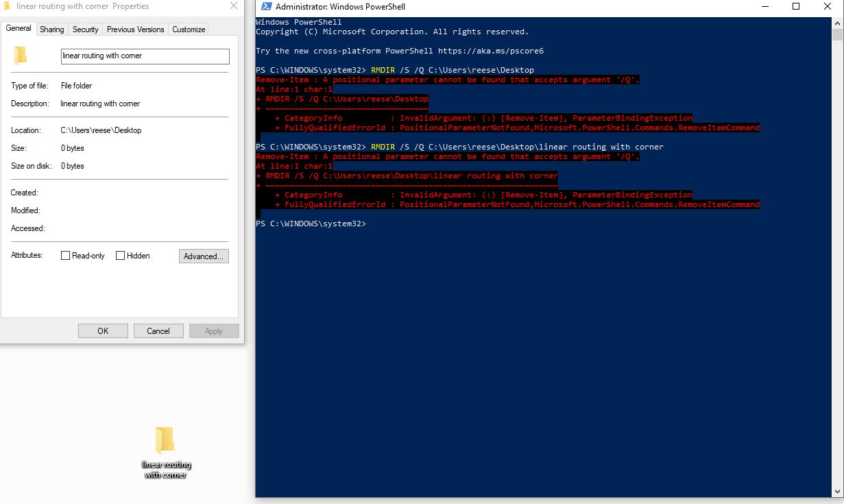
Task: Click the aka.ms/pscore6 URL line in PowerShell
Action: coord(400,51)
